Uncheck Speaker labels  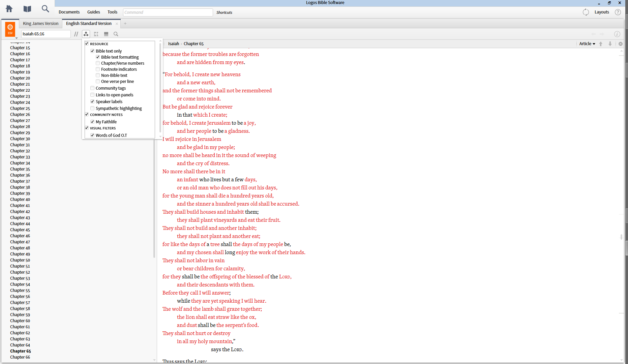92,101
